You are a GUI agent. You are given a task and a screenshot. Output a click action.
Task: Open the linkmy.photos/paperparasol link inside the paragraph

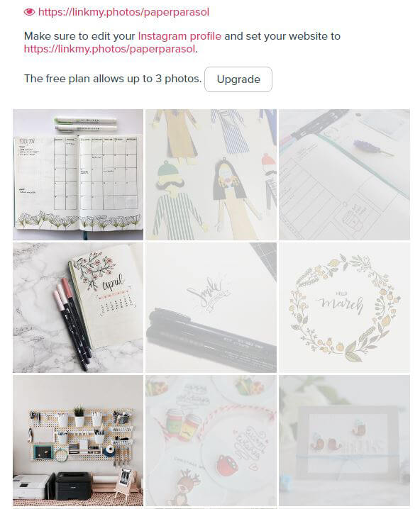(110, 49)
